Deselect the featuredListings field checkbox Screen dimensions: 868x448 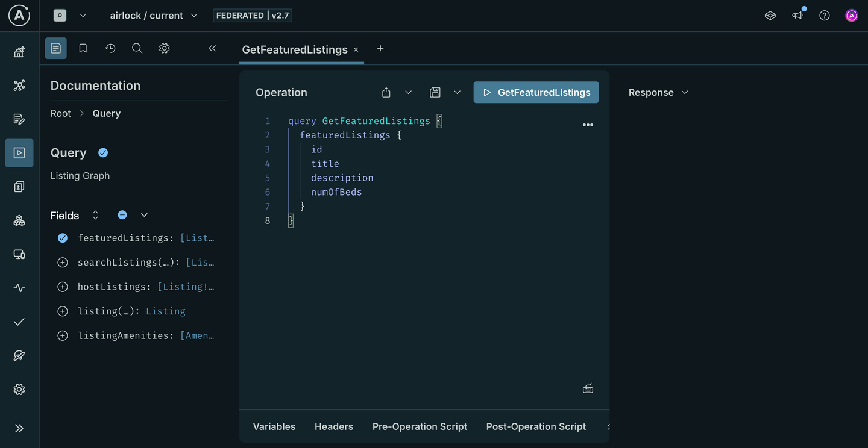click(x=63, y=238)
